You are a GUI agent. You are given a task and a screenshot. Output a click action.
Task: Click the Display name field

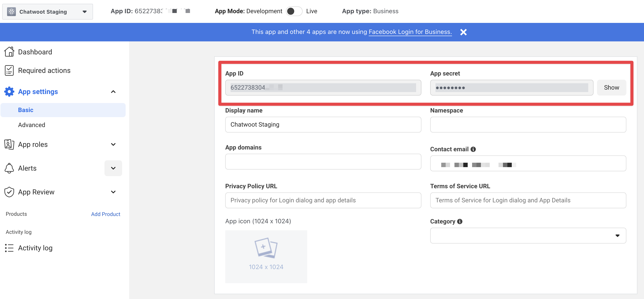323,124
